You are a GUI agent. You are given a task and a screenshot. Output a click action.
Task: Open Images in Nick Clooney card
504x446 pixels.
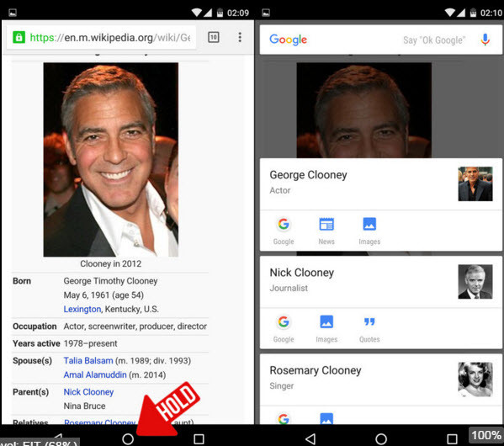pos(326,329)
